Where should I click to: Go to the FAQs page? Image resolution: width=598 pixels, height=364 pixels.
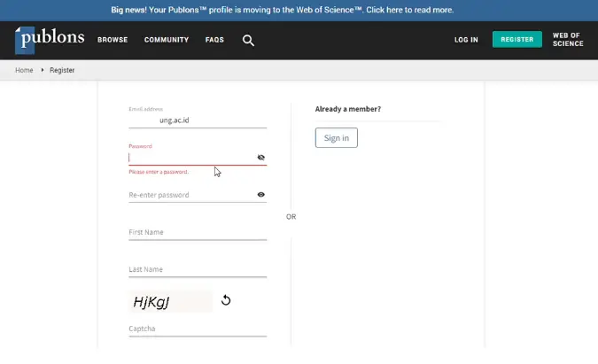(214, 40)
